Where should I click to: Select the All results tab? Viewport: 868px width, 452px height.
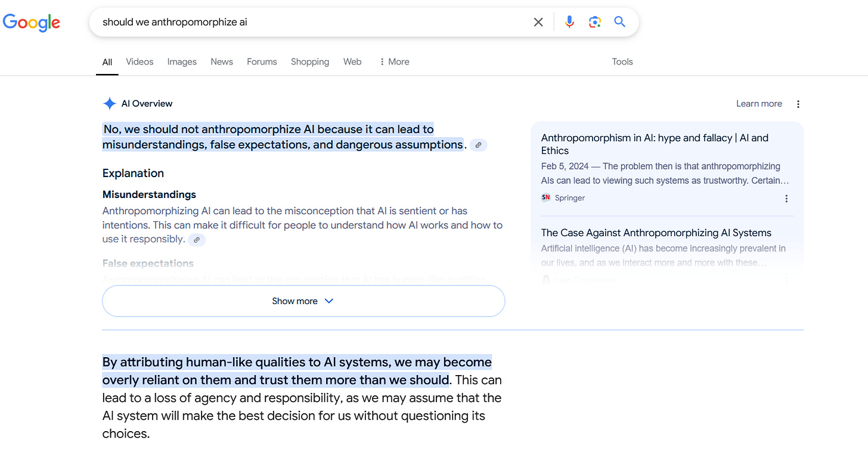(x=107, y=61)
